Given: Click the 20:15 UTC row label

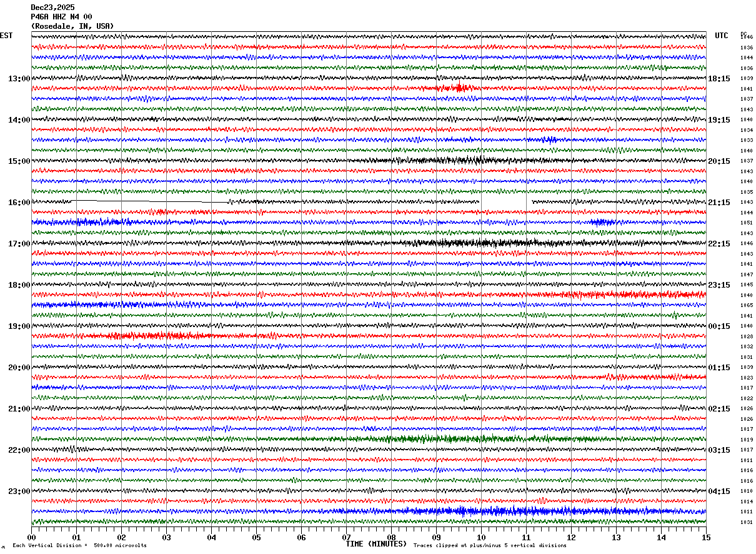Looking at the screenshot, I should (719, 161).
